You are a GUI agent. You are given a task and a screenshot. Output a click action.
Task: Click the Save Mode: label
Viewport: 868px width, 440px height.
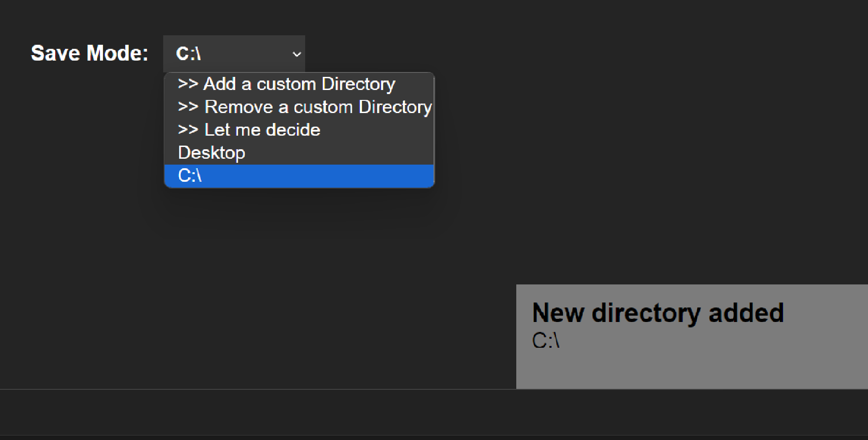(90, 53)
